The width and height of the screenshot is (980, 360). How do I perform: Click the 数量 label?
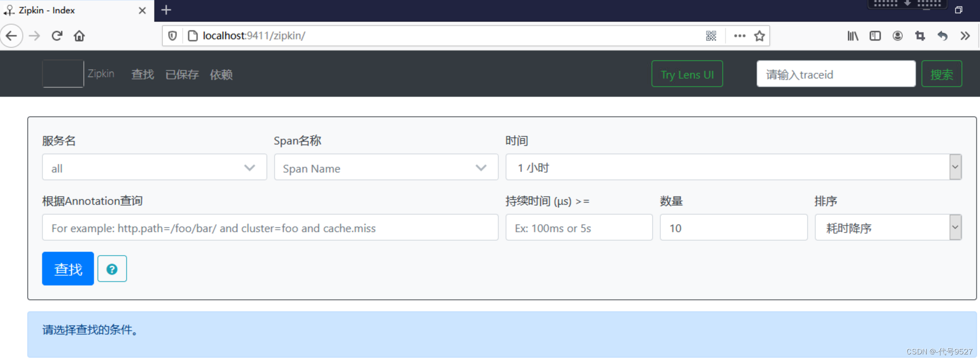coord(671,202)
